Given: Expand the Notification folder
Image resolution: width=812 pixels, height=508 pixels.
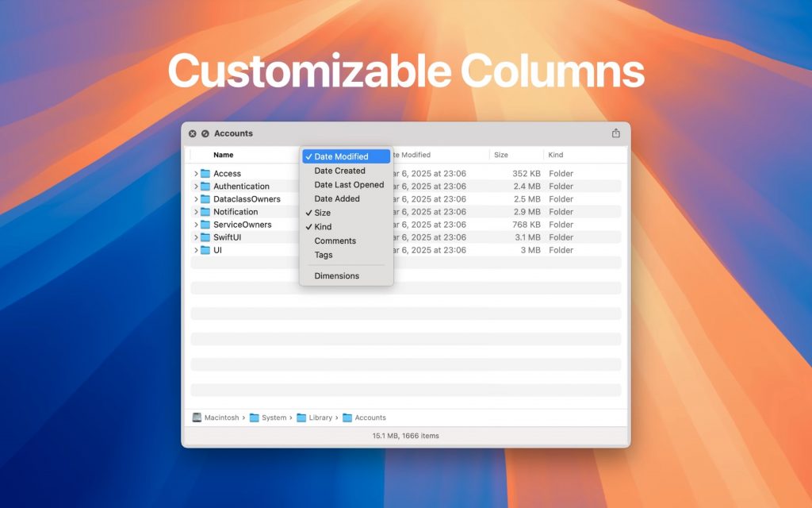Looking at the screenshot, I should tap(195, 212).
